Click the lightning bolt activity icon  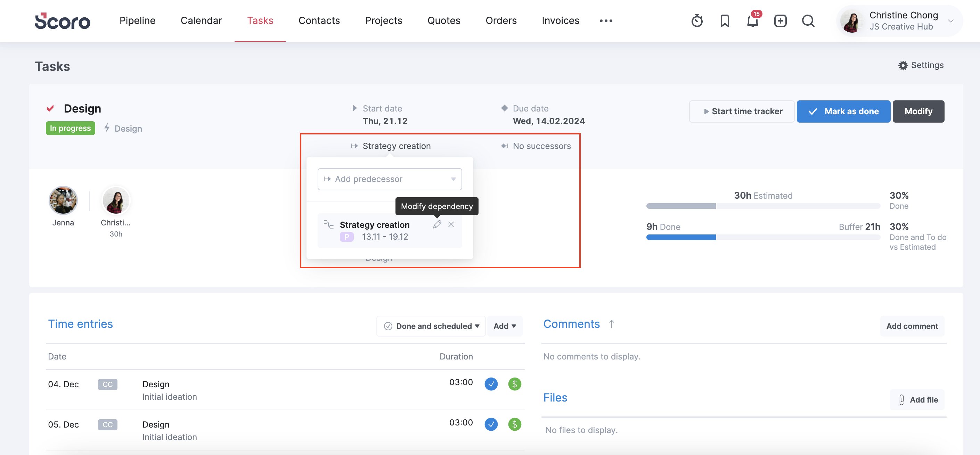click(107, 128)
